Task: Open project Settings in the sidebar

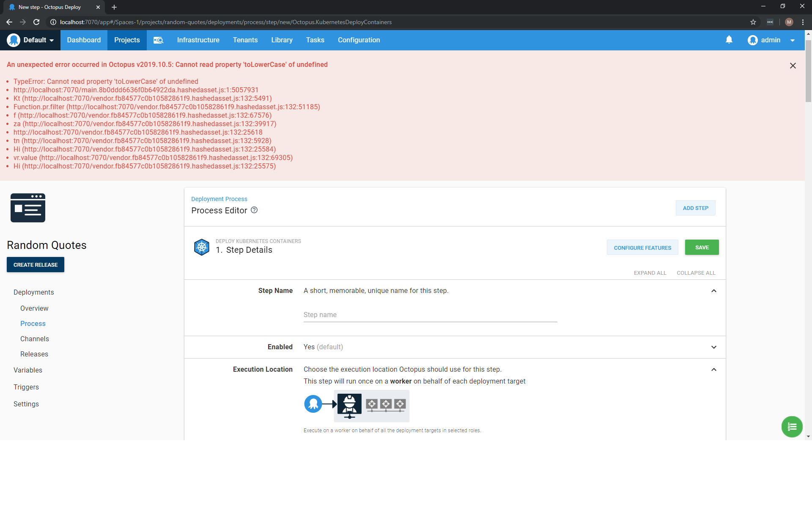Action: (26, 404)
